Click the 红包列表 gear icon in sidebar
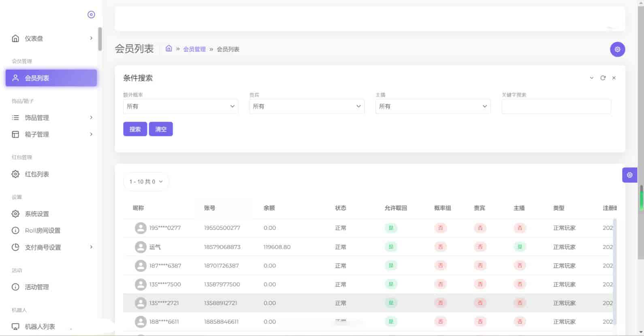Image resolution: width=644 pixels, height=336 pixels. tap(15, 174)
